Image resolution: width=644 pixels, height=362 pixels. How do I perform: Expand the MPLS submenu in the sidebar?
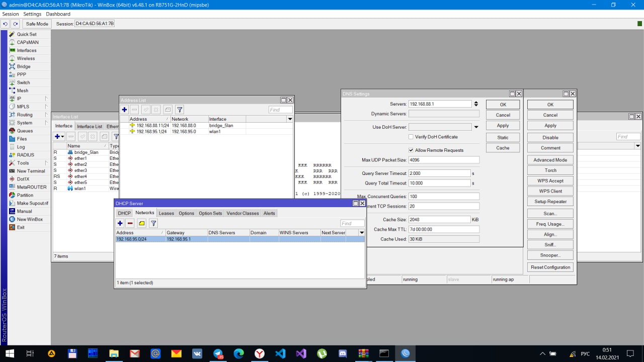coord(46,107)
